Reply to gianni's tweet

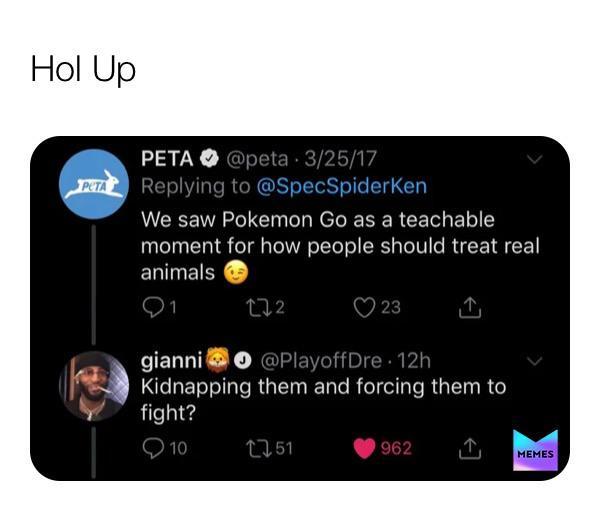click(151, 448)
